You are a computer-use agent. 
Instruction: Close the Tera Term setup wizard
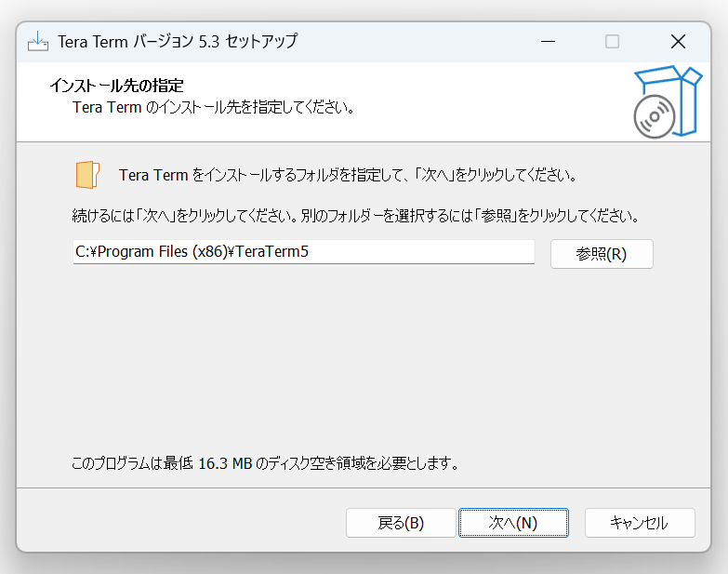(678, 41)
